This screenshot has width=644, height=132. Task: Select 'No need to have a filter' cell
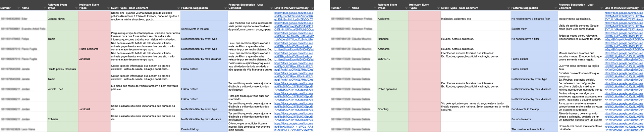coord(534,36)
